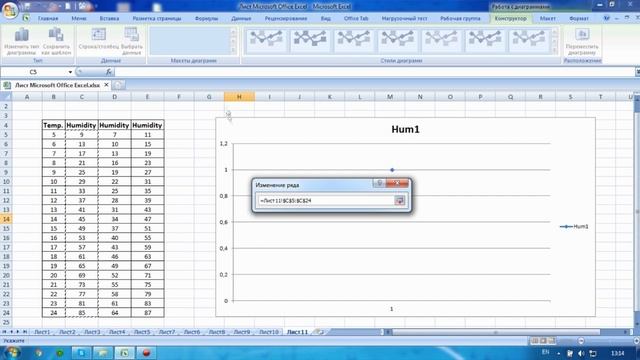This screenshot has height=360, width=640.
Task: Click zoom in plus button
Action: [636, 341]
